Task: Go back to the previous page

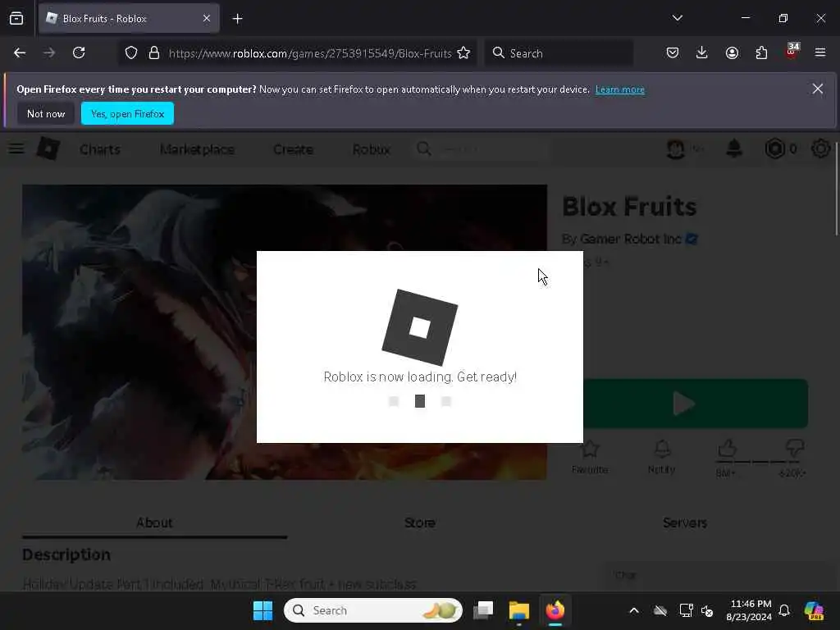Action: pos(20,52)
